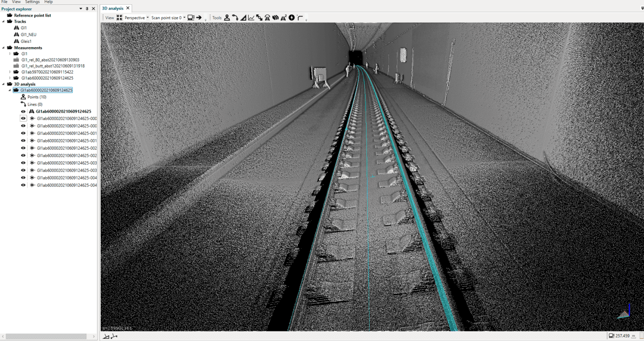644x341 pixels.
Task: Select the point marker tool
Action: tap(227, 18)
